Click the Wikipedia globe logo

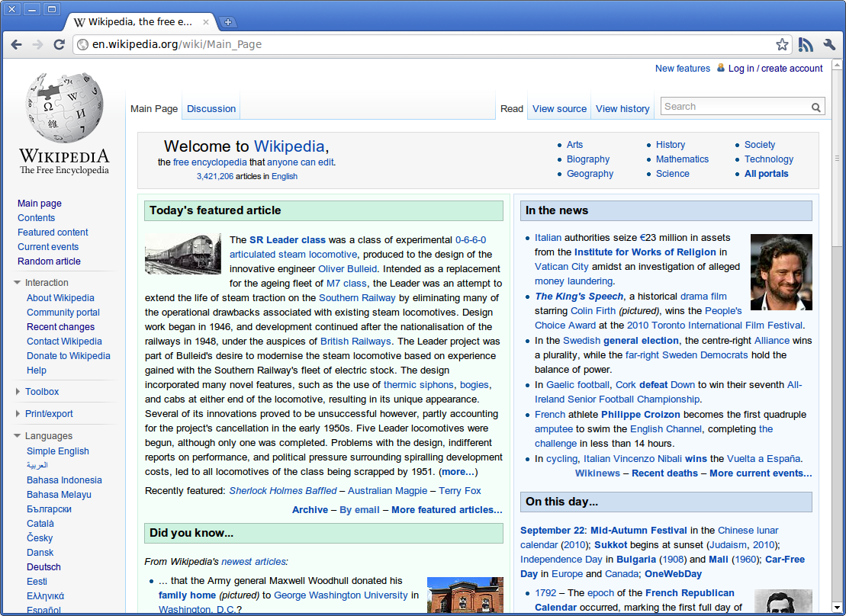[x=64, y=107]
